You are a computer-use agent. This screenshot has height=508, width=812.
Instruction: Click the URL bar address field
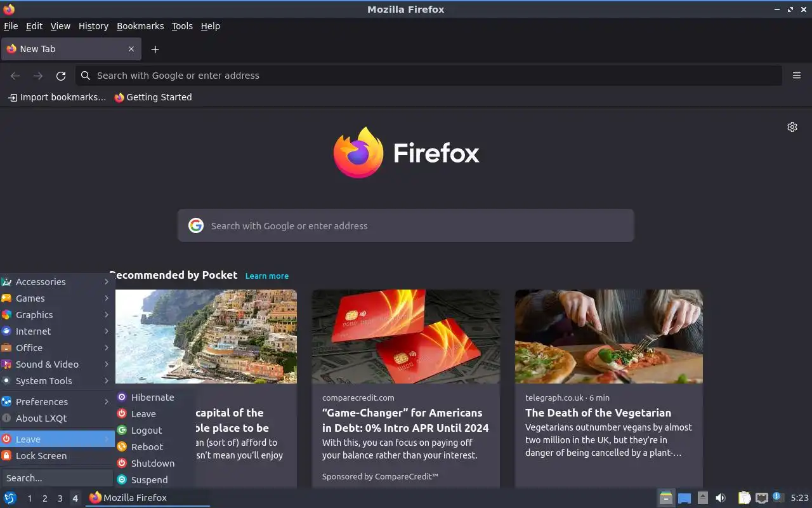point(429,76)
